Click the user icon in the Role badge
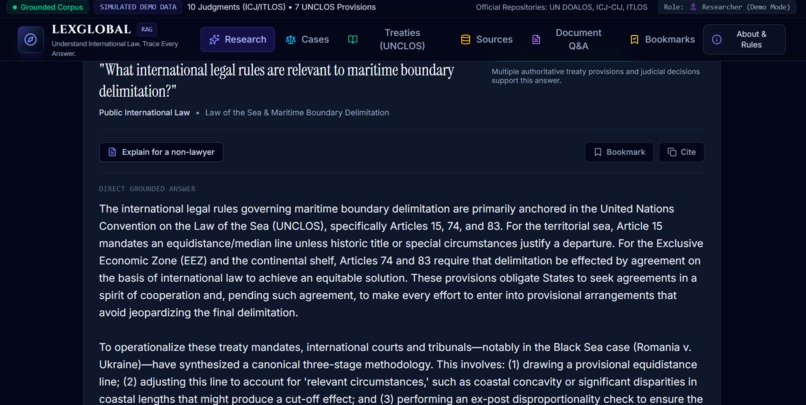This screenshot has width=806, height=405. (x=693, y=7)
